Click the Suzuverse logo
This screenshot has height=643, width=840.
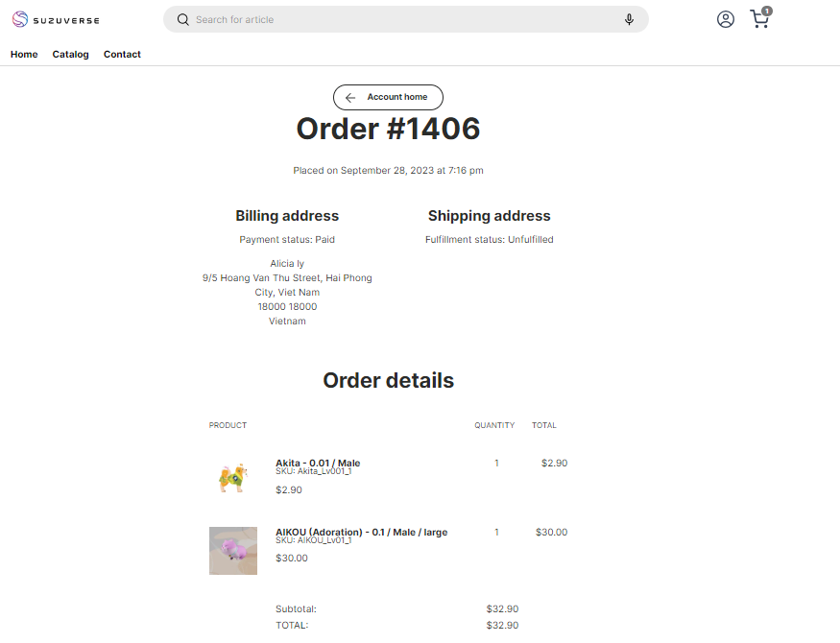55,18
